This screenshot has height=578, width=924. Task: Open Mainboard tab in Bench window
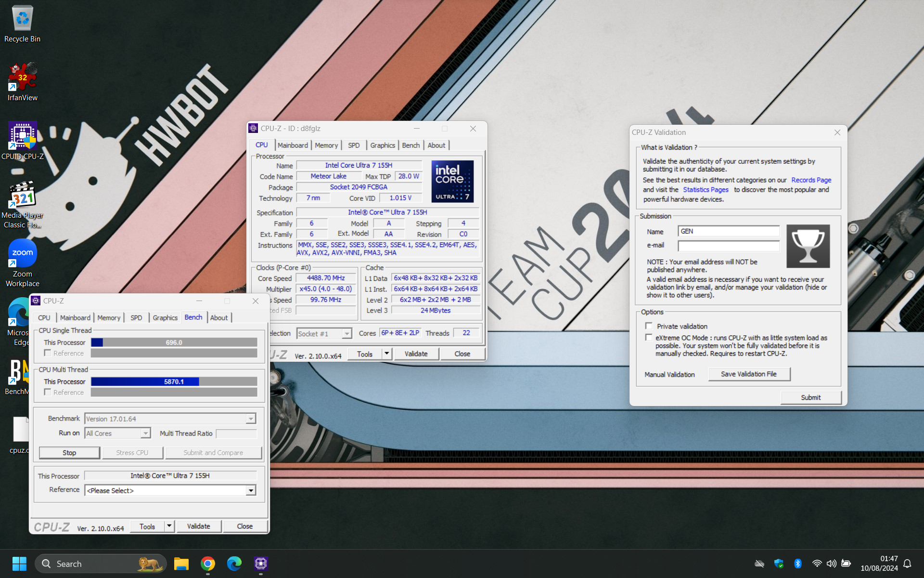click(x=75, y=317)
